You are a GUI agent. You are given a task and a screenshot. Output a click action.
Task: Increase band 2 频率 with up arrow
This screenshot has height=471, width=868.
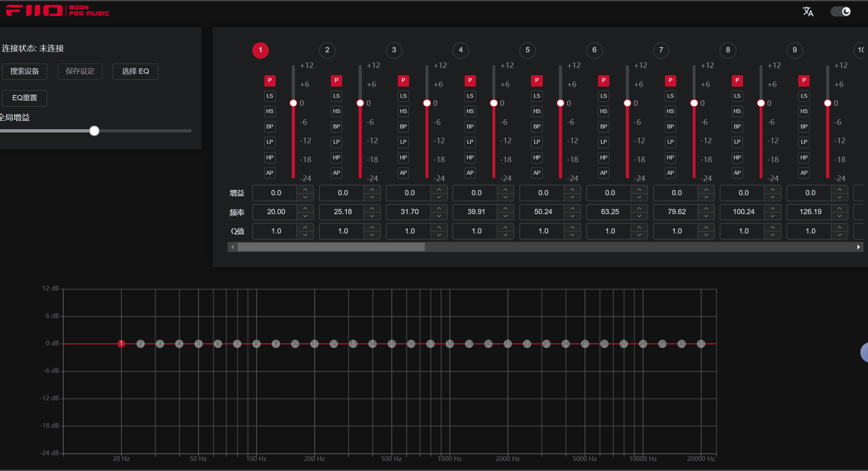click(x=372, y=208)
